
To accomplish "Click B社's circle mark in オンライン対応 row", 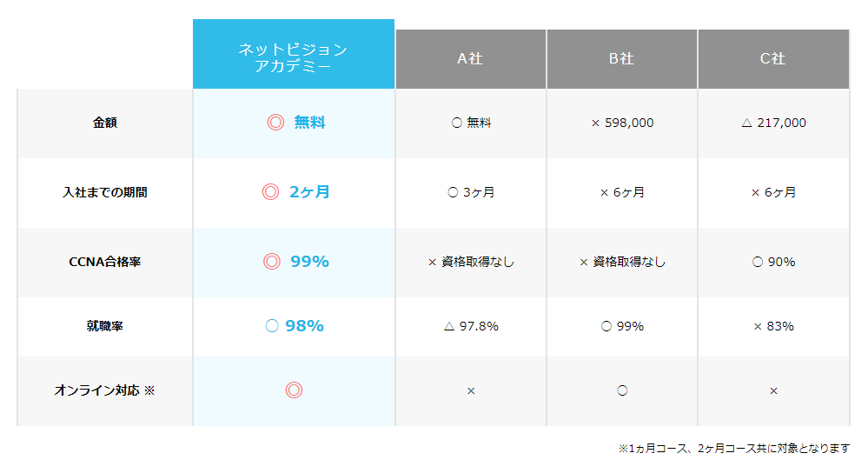I will [x=622, y=391].
